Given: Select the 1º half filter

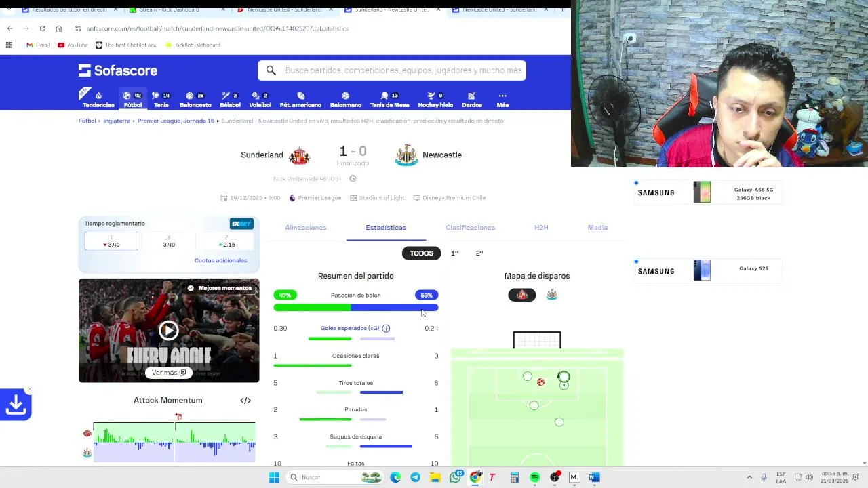Looking at the screenshot, I should (454, 253).
